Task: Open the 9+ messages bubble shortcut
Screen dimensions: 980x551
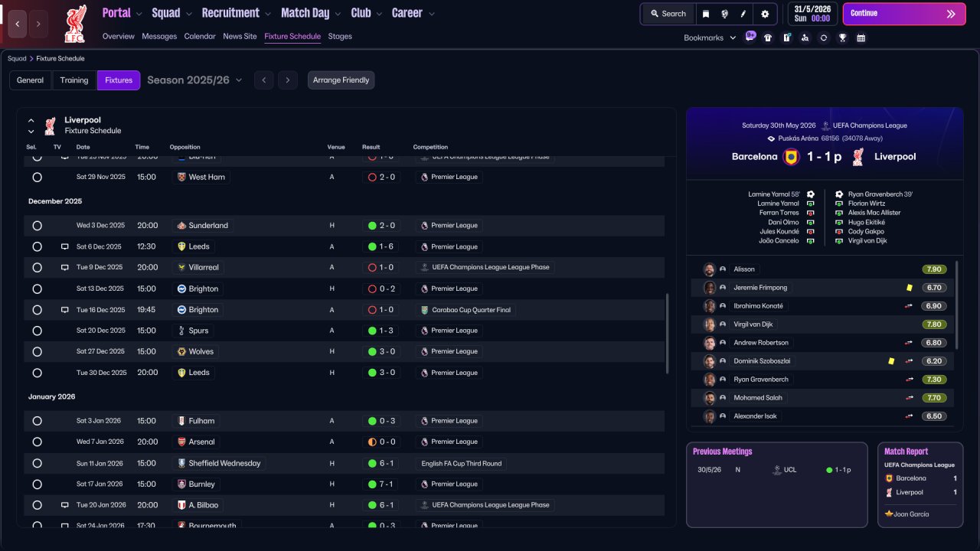Action: tap(750, 37)
